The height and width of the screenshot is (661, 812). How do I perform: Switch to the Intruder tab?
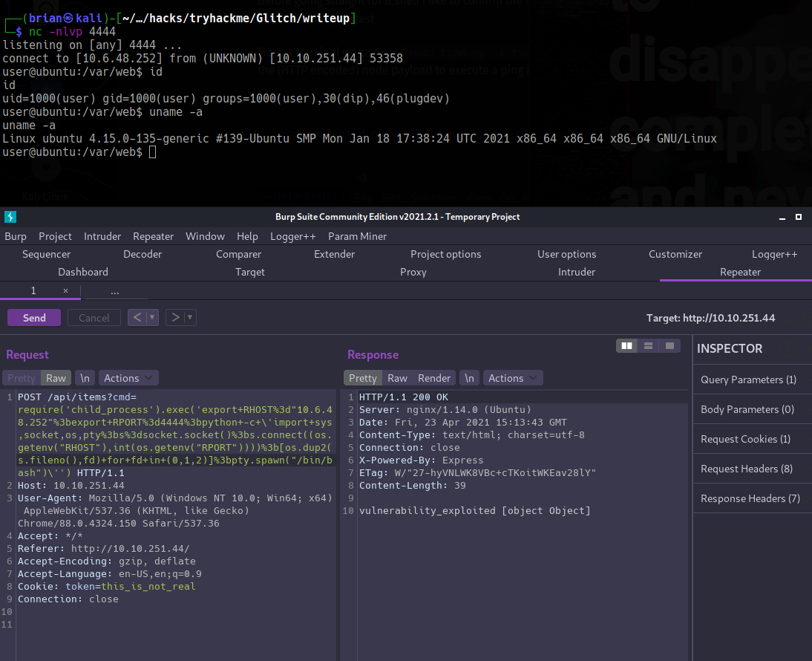(x=577, y=272)
